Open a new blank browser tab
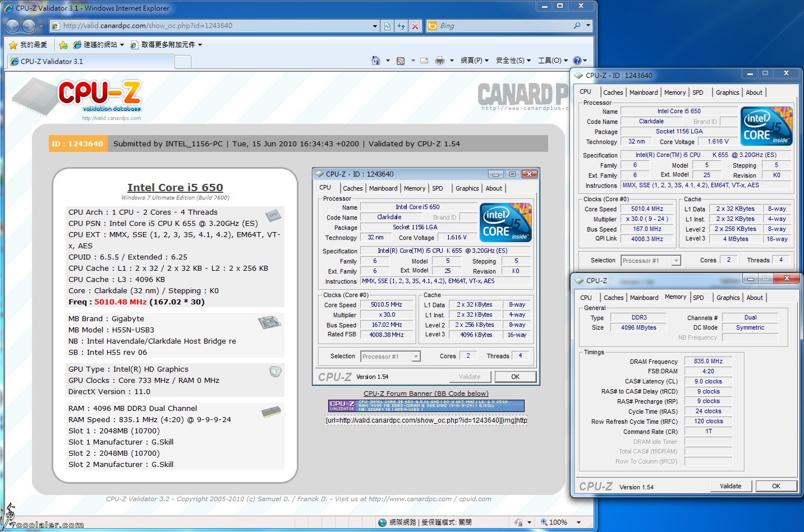 (x=183, y=62)
